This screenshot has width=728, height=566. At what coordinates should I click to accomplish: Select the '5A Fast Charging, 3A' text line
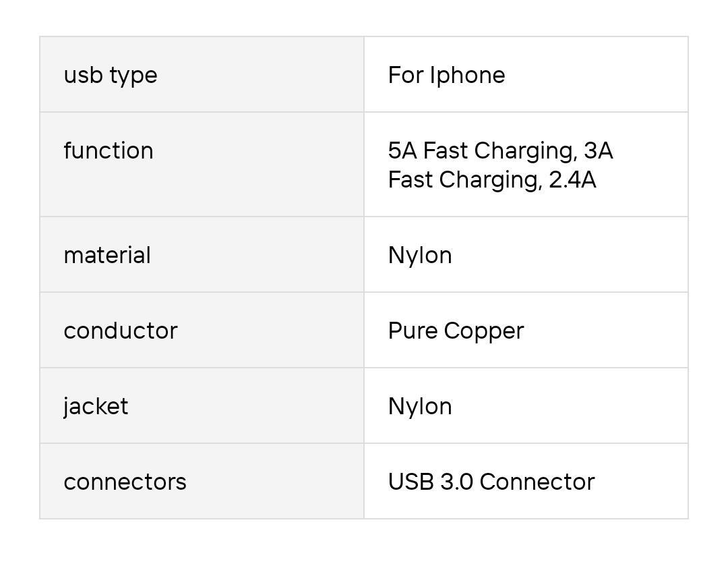[x=500, y=150]
